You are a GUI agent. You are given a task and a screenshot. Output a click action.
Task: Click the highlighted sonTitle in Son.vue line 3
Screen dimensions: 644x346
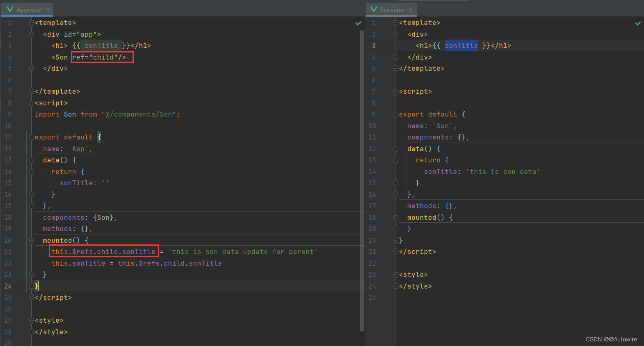(x=461, y=46)
